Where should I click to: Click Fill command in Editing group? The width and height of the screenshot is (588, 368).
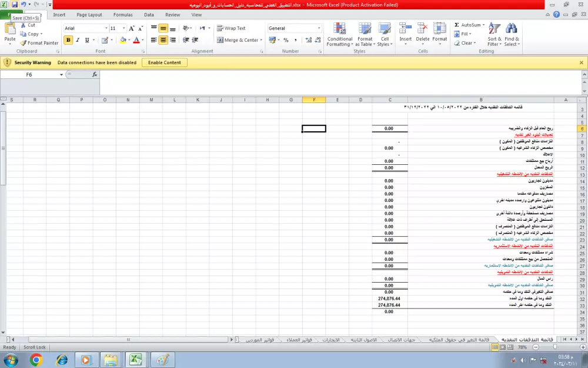[x=463, y=34]
